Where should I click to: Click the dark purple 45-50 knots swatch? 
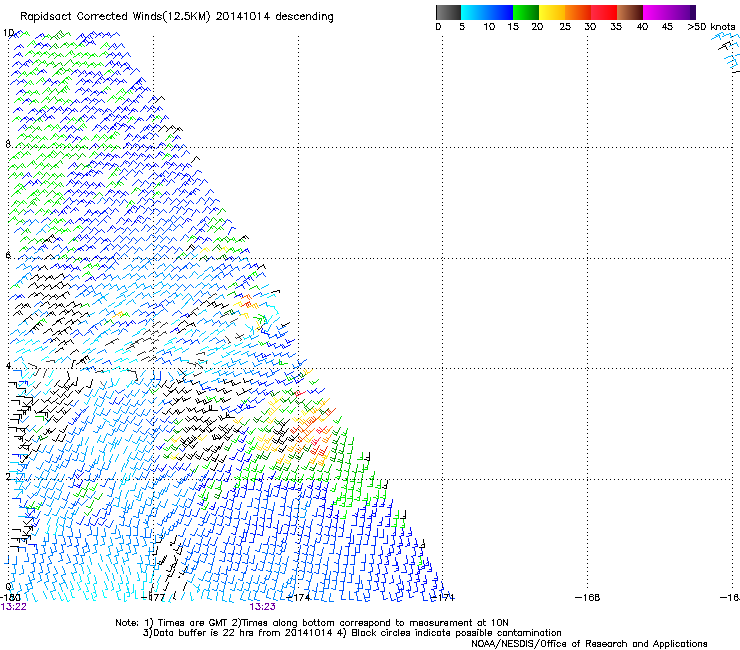pos(682,12)
